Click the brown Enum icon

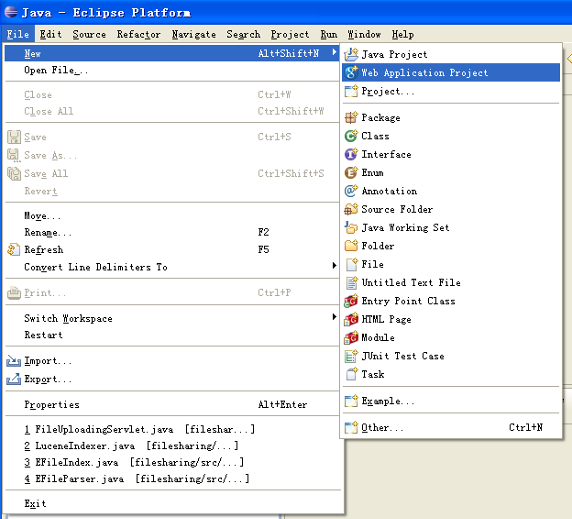(351, 172)
